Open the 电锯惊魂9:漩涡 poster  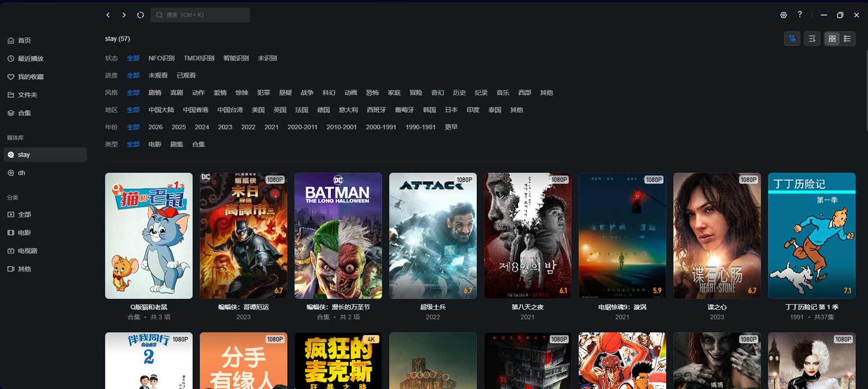click(623, 236)
